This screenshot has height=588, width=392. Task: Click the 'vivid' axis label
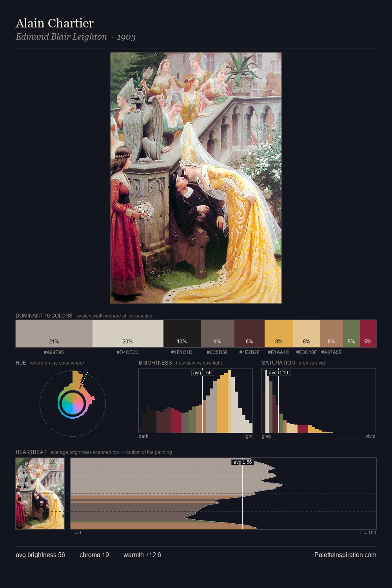[x=370, y=436]
